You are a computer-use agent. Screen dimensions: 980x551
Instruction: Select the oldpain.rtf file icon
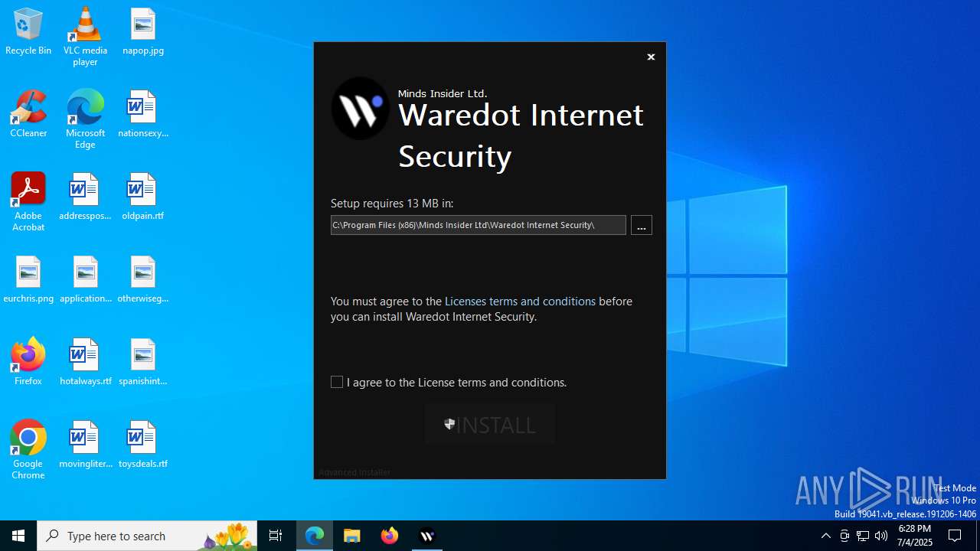(143, 197)
